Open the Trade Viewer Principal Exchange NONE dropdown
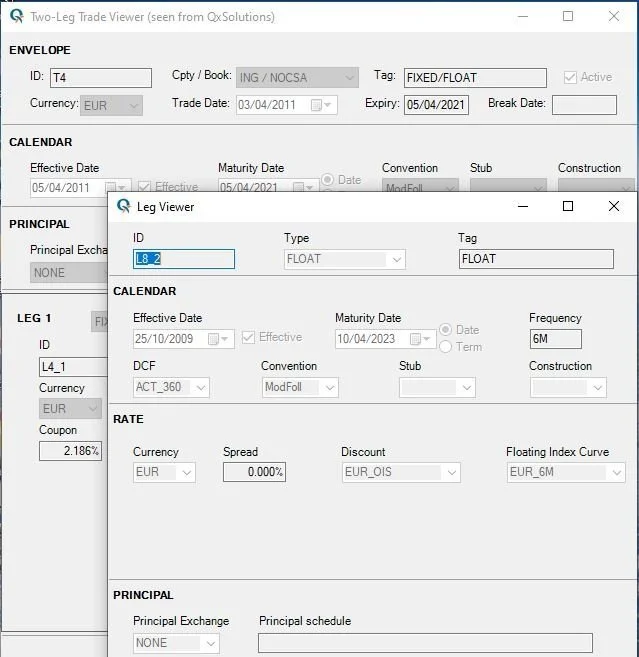639x657 pixels. (x=69, y=273)
